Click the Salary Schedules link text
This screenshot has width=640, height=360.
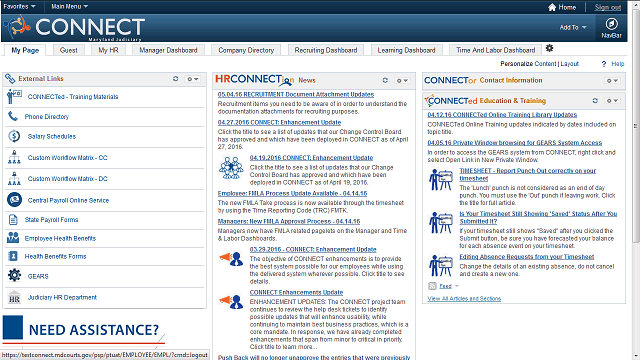coord(52,136)
